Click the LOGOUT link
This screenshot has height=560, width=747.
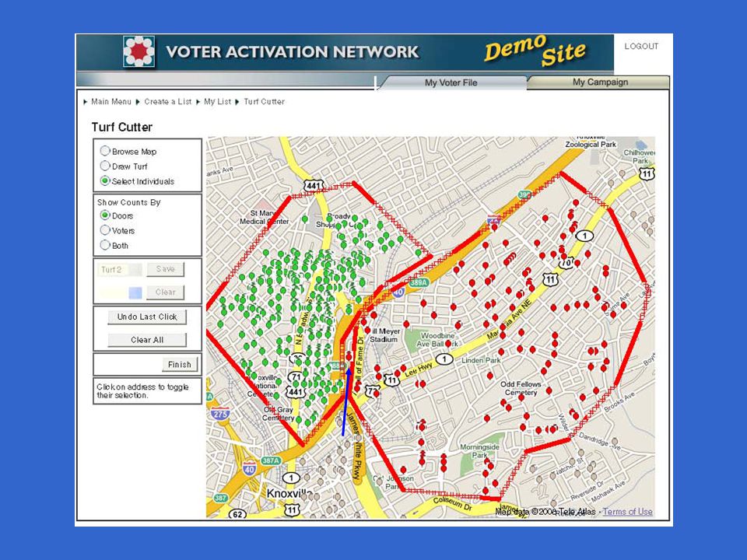coord(641,46)
